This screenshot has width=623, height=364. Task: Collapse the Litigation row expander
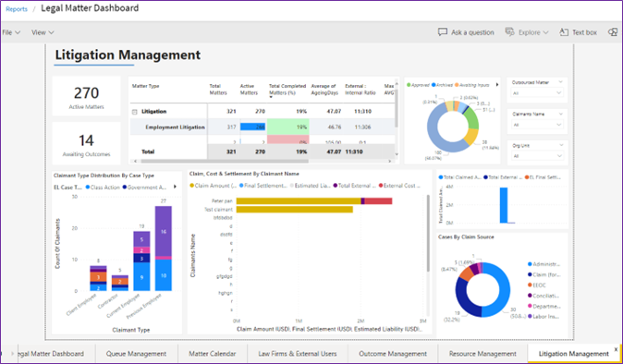click(x=134, y=112)
